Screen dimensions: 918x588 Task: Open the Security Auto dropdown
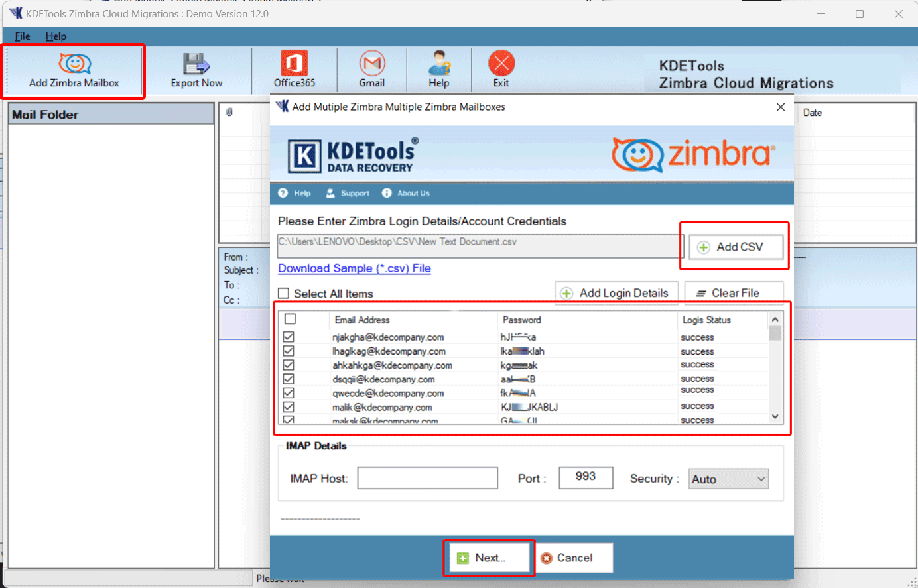(x=728, y=479)
